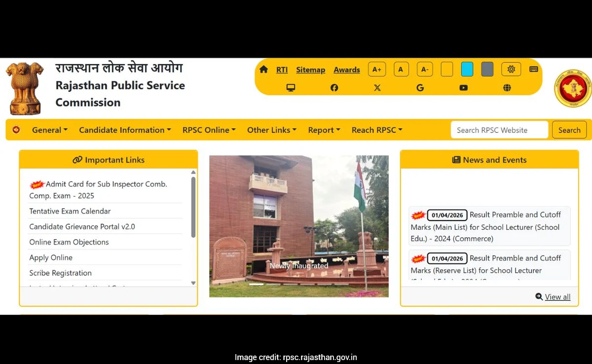Open the Candidate Information dropdown
The height and width of the screenshot is (364, 592).
[124, 130]
